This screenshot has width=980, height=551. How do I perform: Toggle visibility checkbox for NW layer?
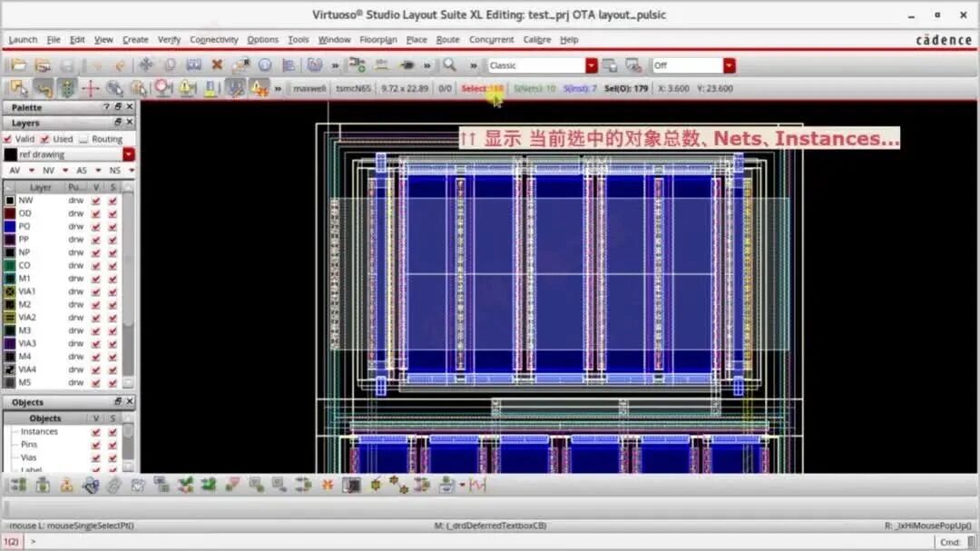click(95, 200)
